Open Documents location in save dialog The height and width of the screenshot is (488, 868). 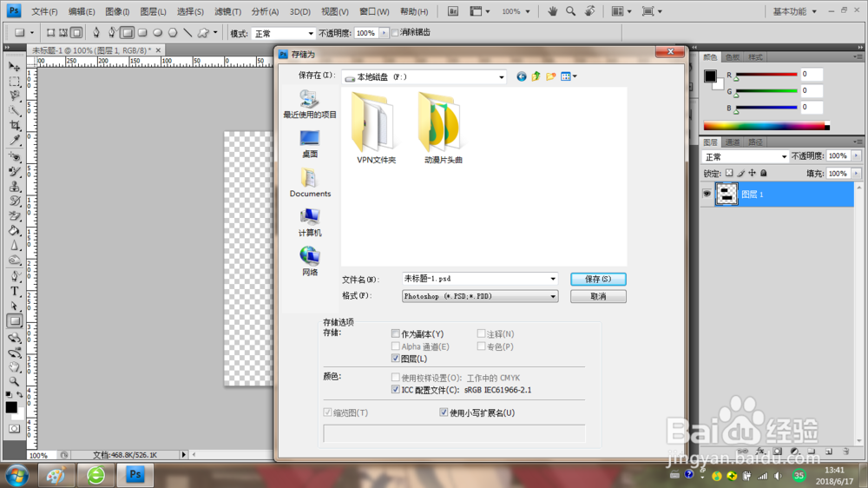click(310, 183)
